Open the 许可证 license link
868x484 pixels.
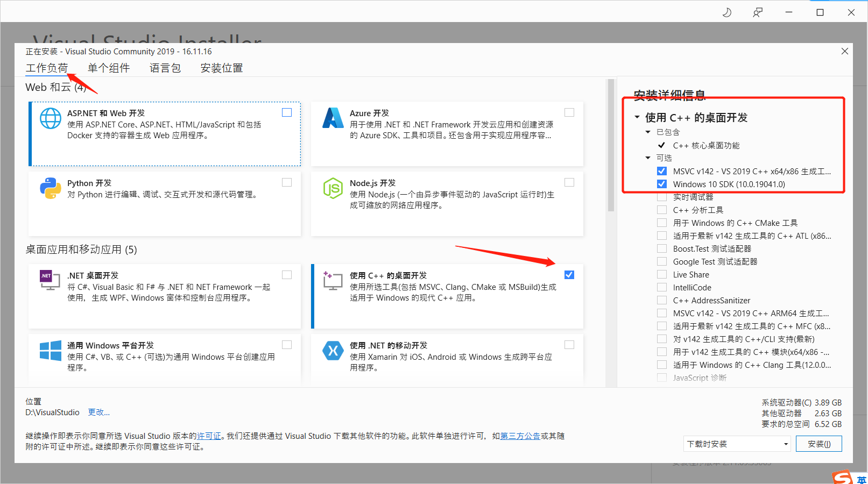tap(209, 436)
